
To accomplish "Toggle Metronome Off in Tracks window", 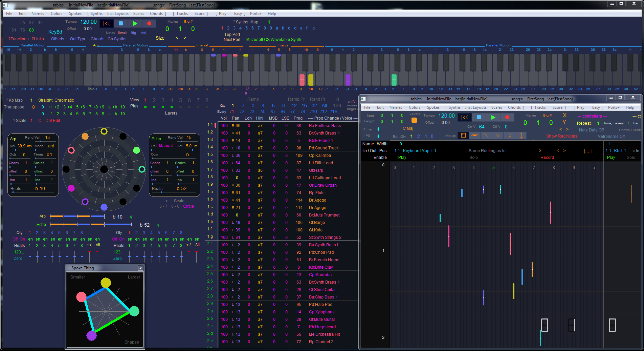I will (611, 137).
